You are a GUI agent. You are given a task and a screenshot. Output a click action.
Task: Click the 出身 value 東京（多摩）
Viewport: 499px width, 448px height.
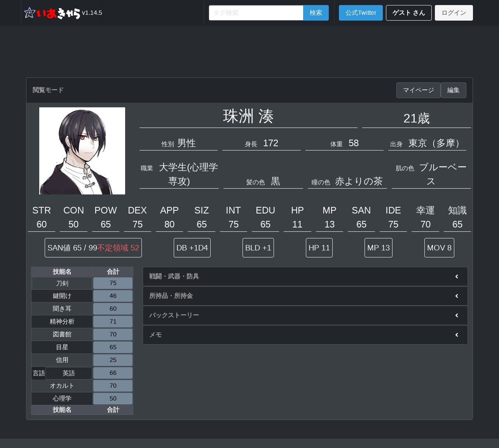point(436,143)
